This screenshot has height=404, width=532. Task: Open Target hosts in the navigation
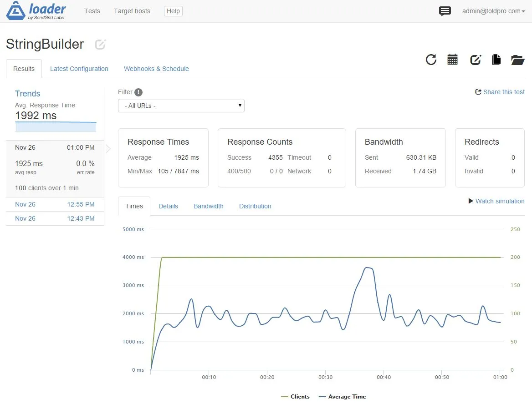tap(132, 11)
